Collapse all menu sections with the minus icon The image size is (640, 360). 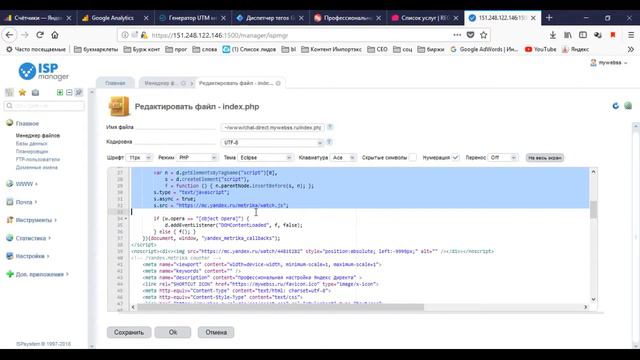69,93
